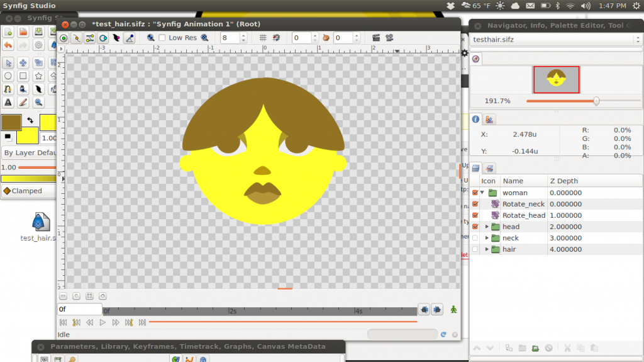Click the brown outline color swatch
This screenshot has width=644, height=362.
coord(11,123)
